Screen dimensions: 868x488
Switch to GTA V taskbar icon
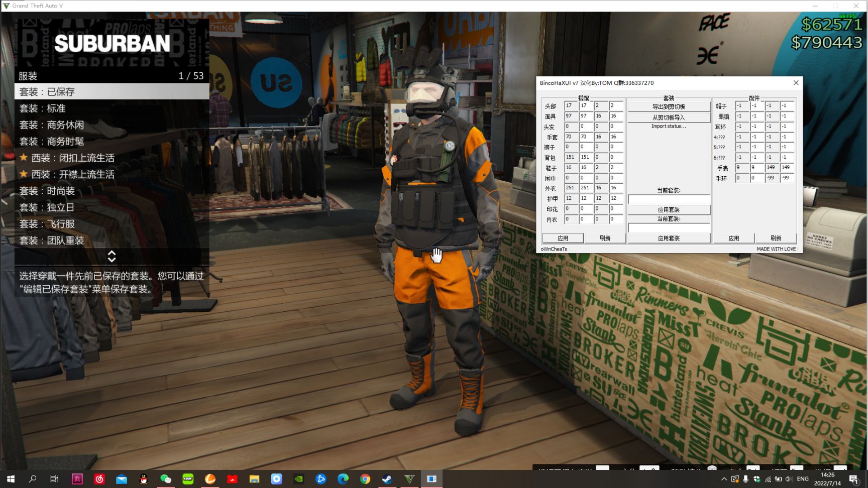point(409,479)
